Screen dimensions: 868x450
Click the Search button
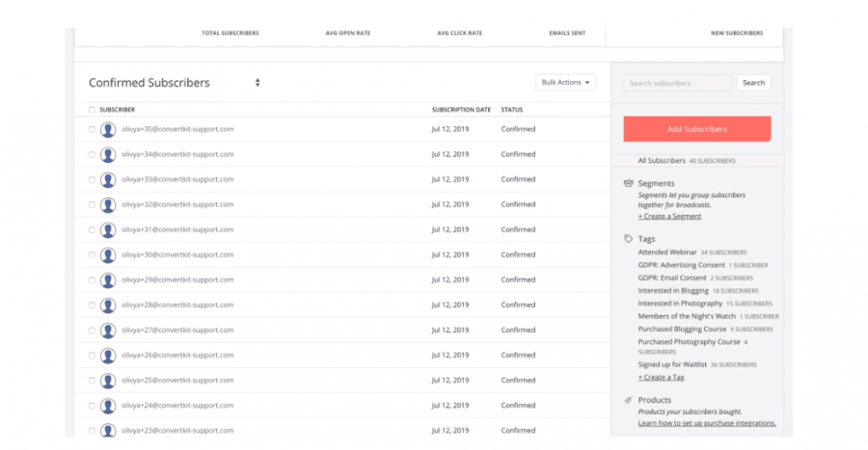[x=753, y=83]
